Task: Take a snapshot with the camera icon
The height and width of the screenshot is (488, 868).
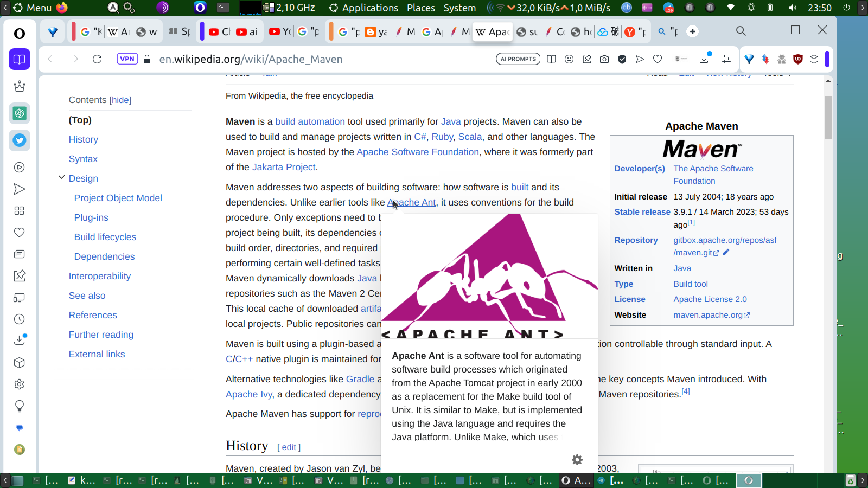Action: click(604, 59)
